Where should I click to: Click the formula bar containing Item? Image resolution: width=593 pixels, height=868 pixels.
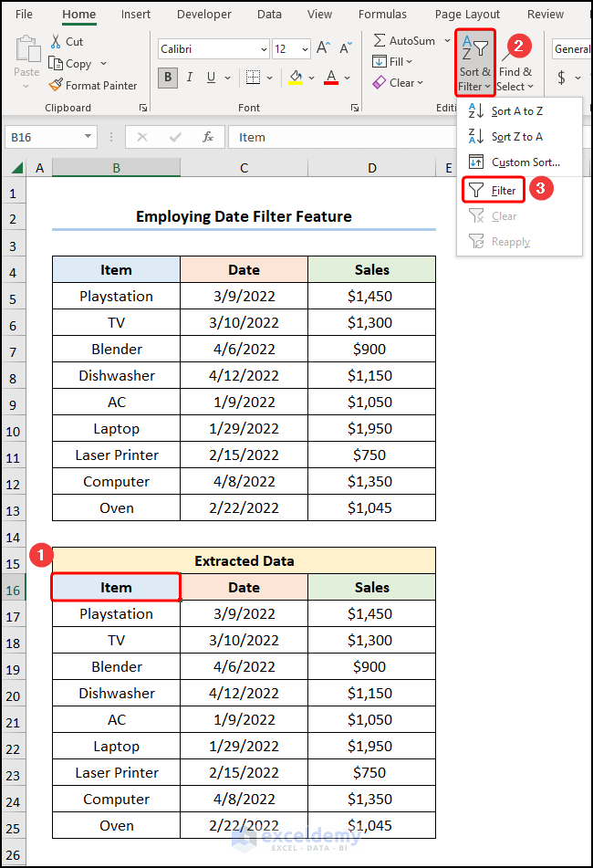click(365, 137)
